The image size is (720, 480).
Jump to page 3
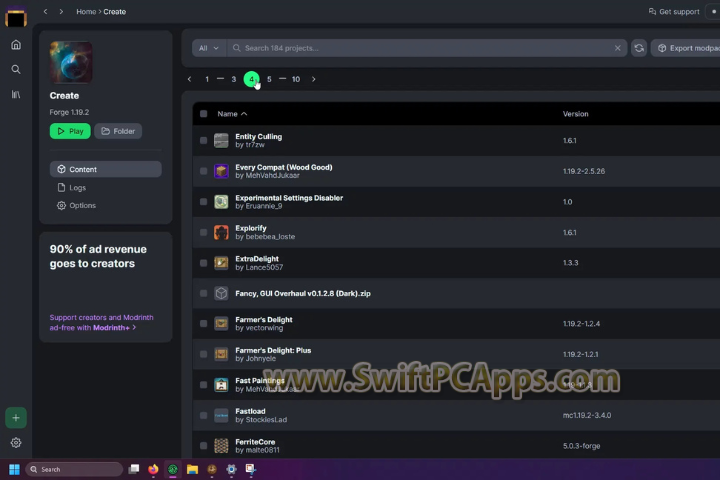click(234, 79)
